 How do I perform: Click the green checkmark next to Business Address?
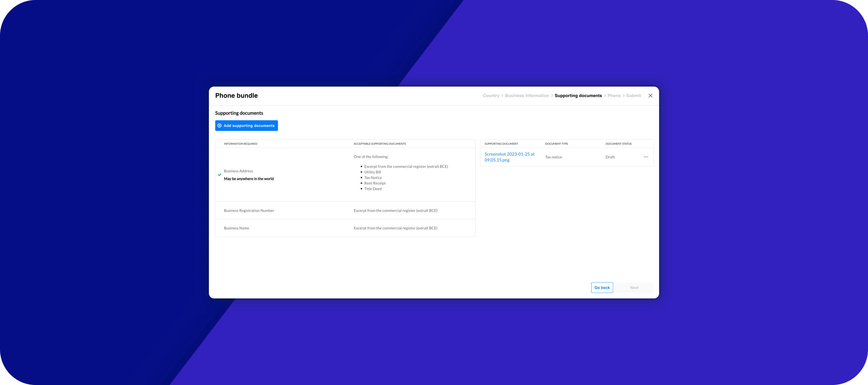point(219,175)
